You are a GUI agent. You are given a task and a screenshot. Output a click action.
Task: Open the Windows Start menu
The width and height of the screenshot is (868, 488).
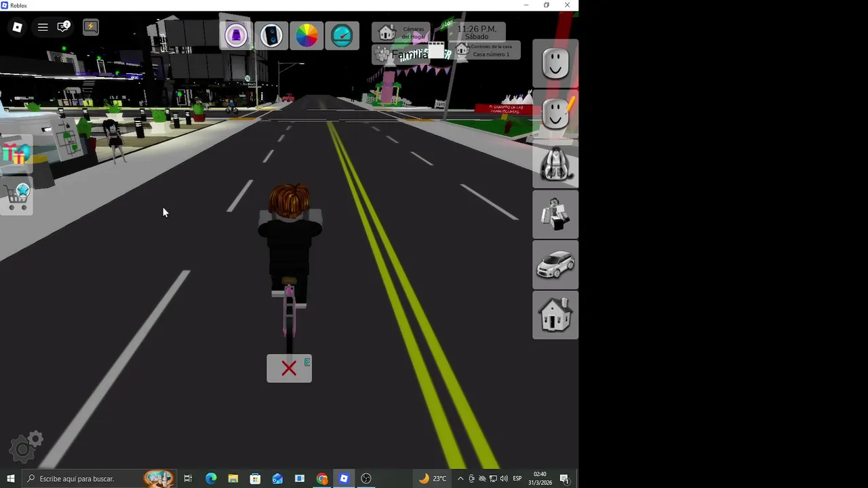click(x=11, y=479)
